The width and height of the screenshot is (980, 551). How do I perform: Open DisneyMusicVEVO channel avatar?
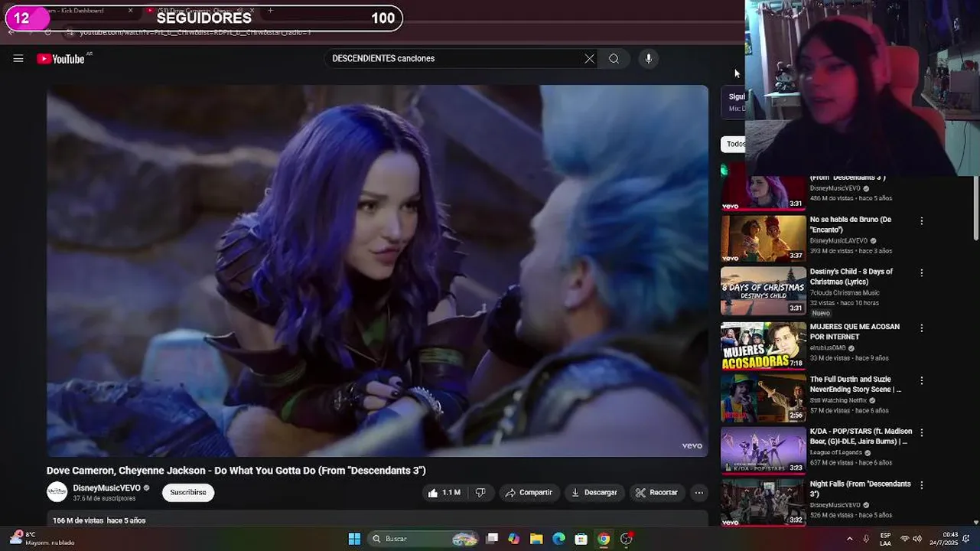[57, 492]
